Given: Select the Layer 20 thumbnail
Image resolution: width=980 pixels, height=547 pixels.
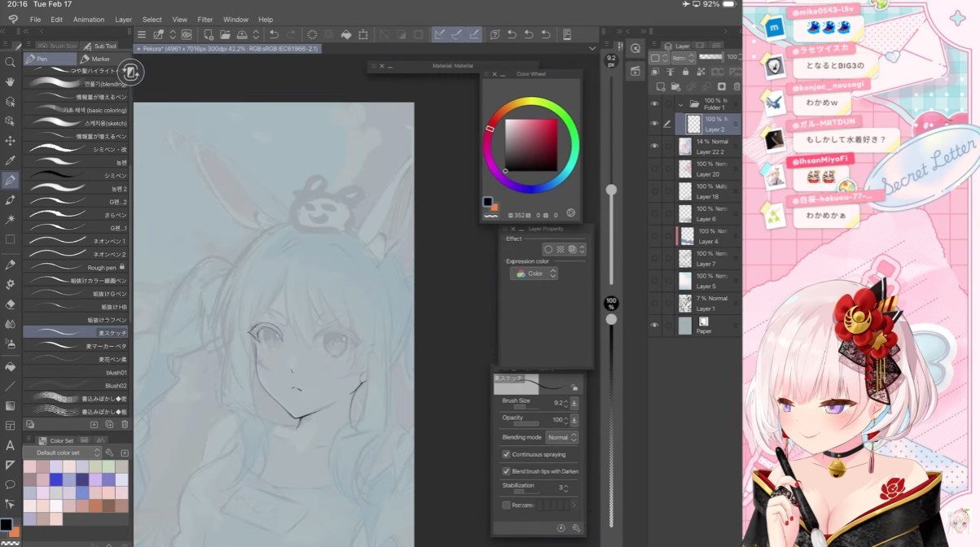Looking at the screenshot, I should (x=685, y=169).
